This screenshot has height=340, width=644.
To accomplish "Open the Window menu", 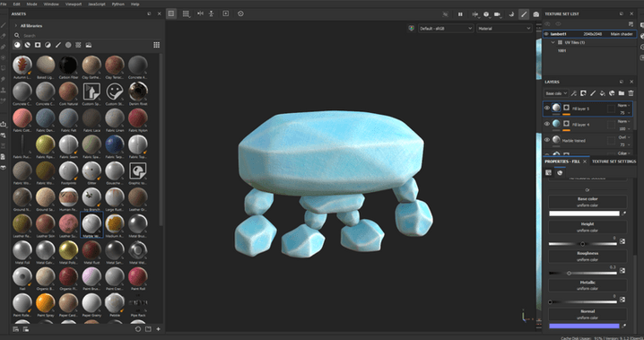I will 51,4.
